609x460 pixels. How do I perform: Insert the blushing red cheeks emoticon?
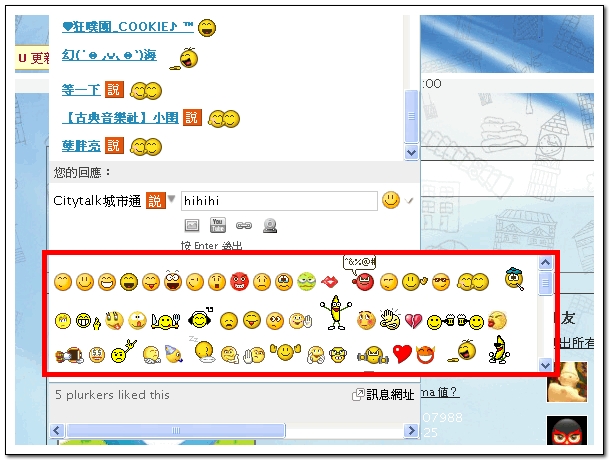click(x=366, y=321)
